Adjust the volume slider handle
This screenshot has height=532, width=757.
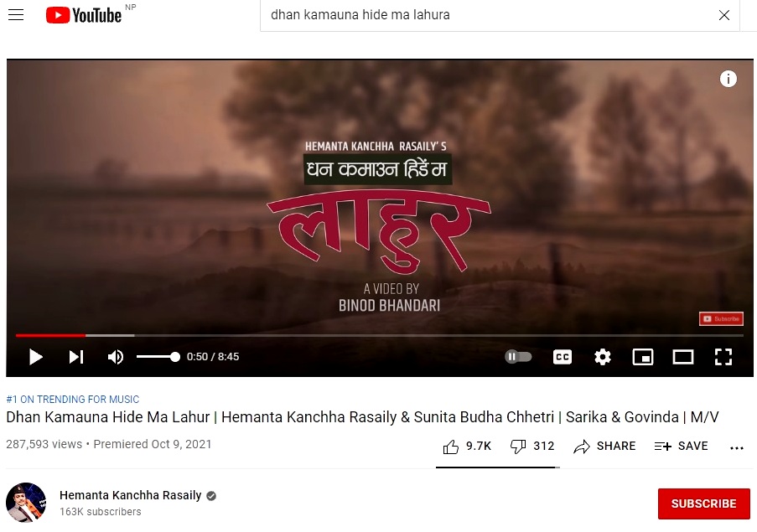175,357
